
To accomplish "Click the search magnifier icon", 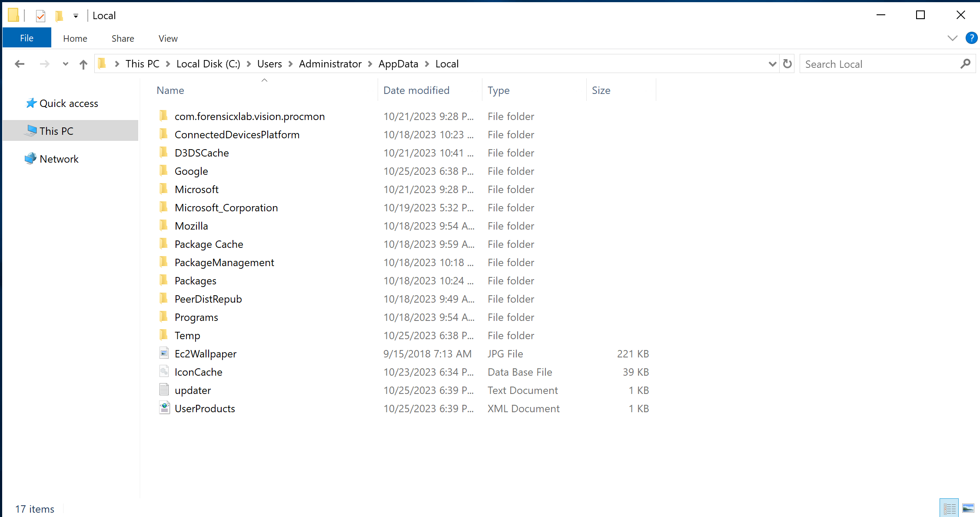I will (x=965, y=64).
